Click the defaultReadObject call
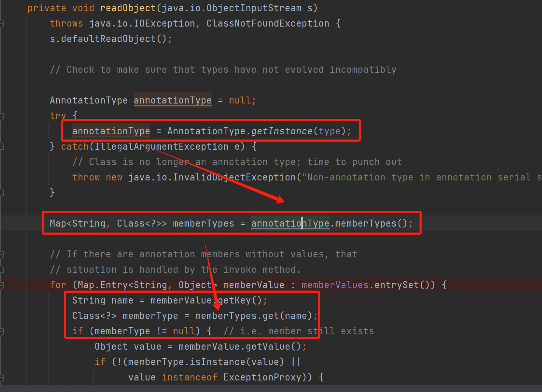Screen dimensions: 542x392 (x=108, y=39)
